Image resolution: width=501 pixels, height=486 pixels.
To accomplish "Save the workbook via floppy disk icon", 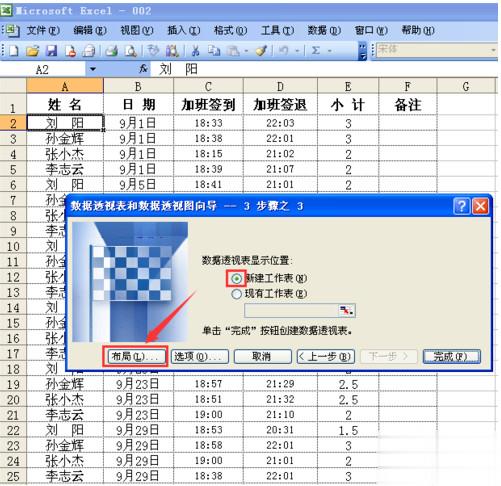I will pyautogui.click(x=51, y=51).
